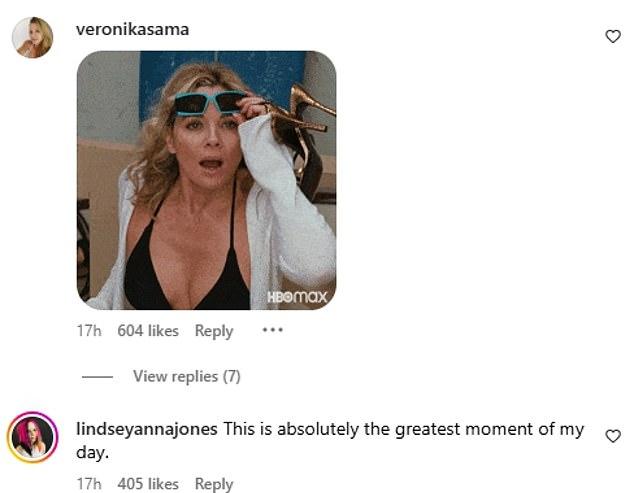Click the 17h timestamp under lindseyannajones's comment
The image size is (634, 493).
point(89,484)
